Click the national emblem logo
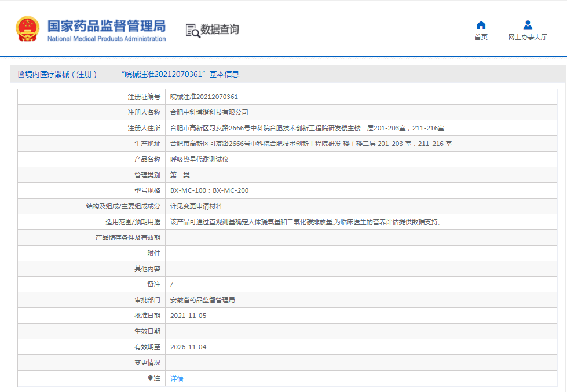This screenshot has width=567, height=392. click(27, 29)
